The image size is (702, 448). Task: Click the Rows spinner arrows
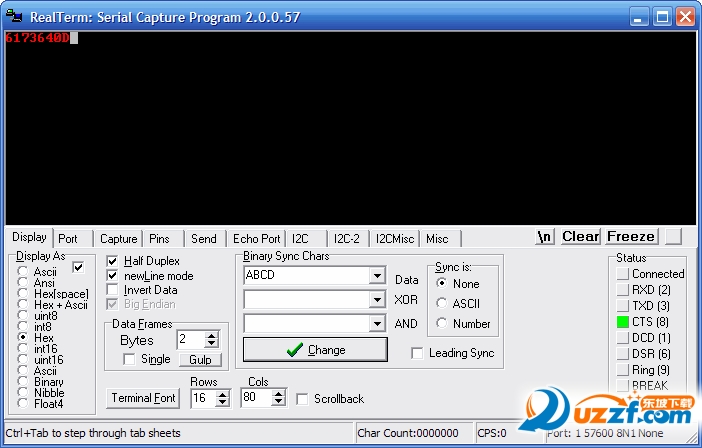223,398
